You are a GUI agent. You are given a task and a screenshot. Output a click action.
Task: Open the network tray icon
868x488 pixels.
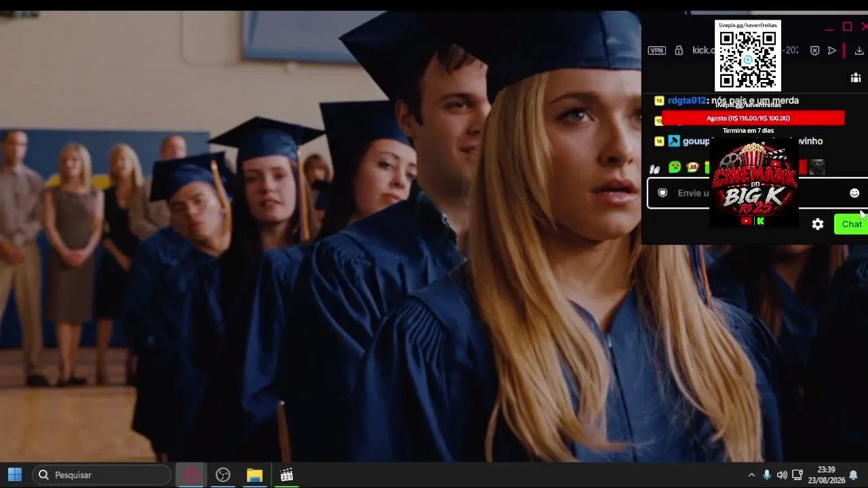[x=797, y=475]
